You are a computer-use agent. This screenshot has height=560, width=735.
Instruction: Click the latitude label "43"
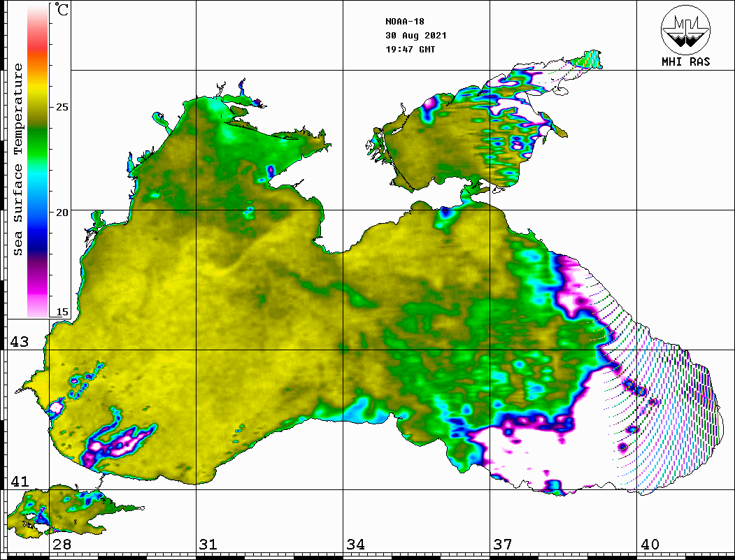tap(19, 342)
